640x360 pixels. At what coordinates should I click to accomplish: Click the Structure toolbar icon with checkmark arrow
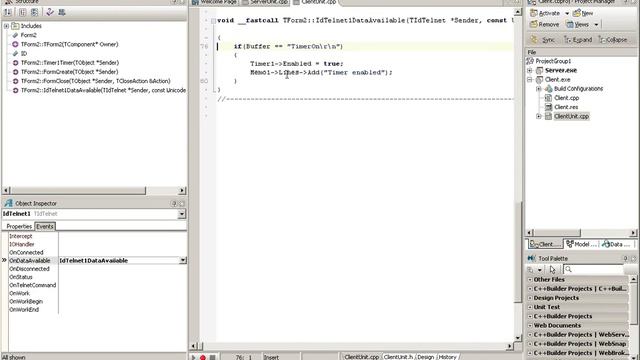(x=50, y=12)
